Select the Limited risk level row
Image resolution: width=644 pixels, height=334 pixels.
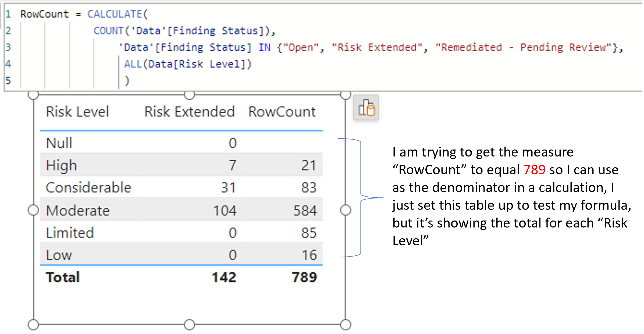pyautogui.click(x=181, y=232)
